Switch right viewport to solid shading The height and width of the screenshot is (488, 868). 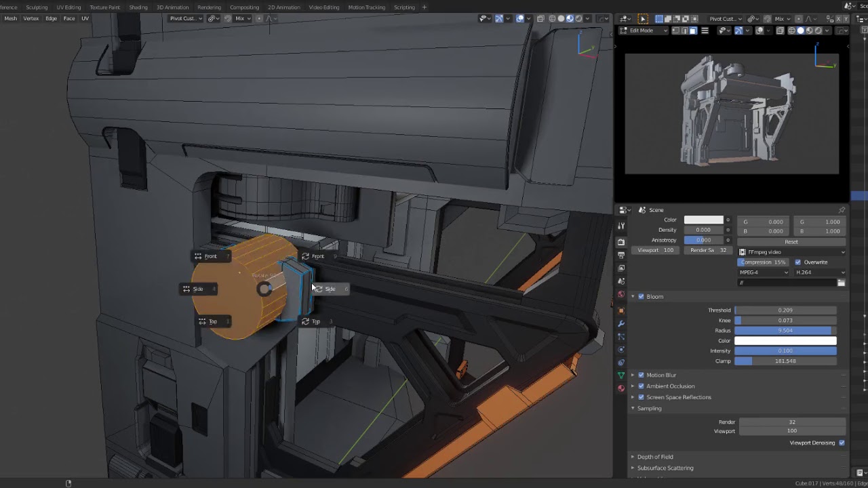click(801, 30)
